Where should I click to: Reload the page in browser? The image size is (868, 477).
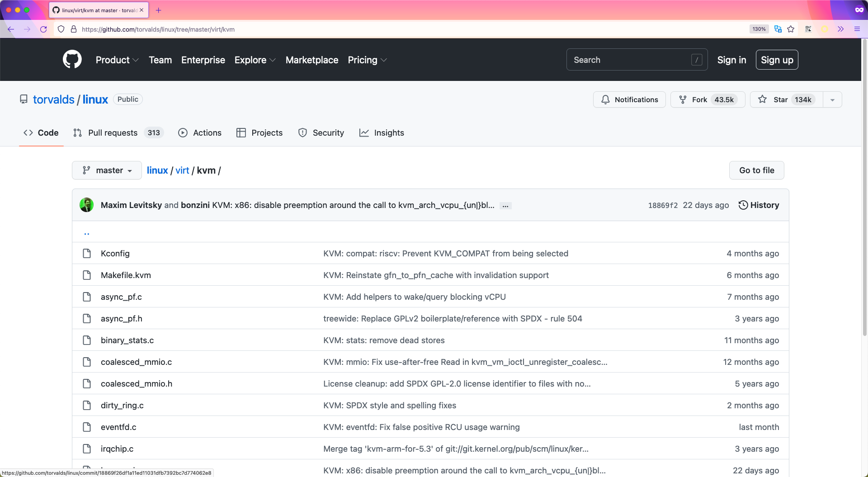click(x=43, y=29)
